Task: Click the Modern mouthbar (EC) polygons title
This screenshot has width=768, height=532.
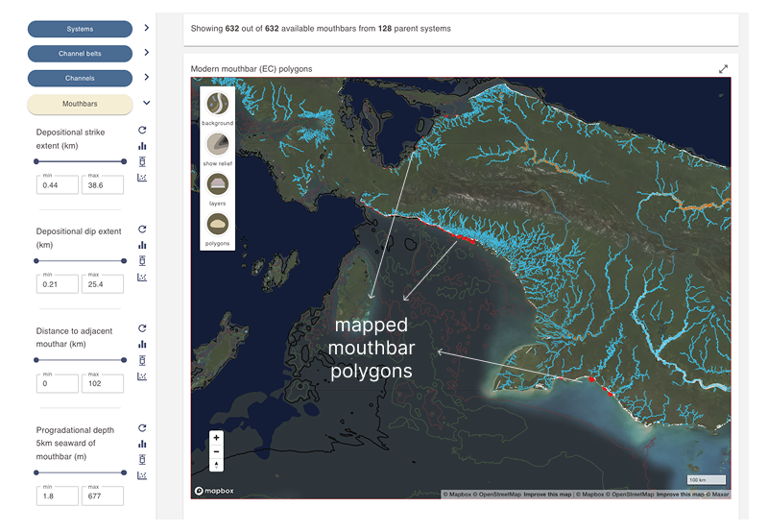Action: [252, 69]
